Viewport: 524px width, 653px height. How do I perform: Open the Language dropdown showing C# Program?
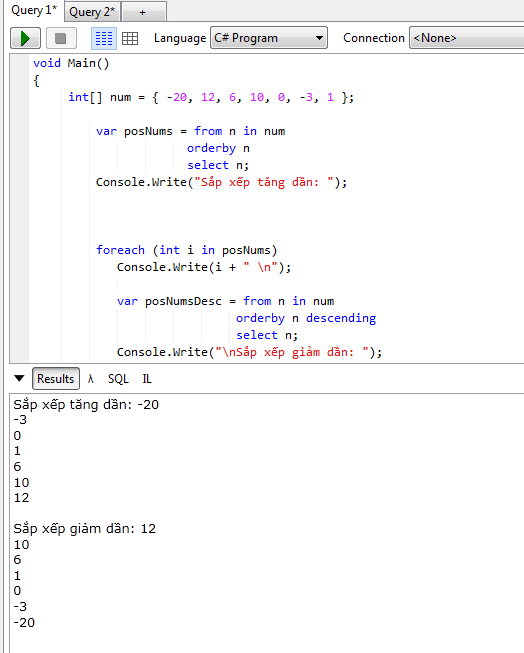[x=269, y=38]
